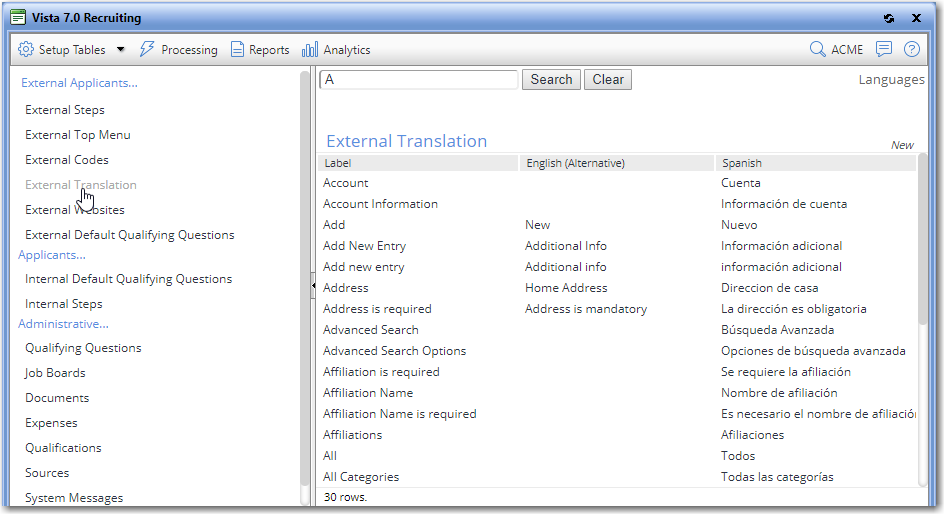Open Analytics from the bar chart icon
Image resolution: width=944 pixels, height=514 pixels.
309,49
